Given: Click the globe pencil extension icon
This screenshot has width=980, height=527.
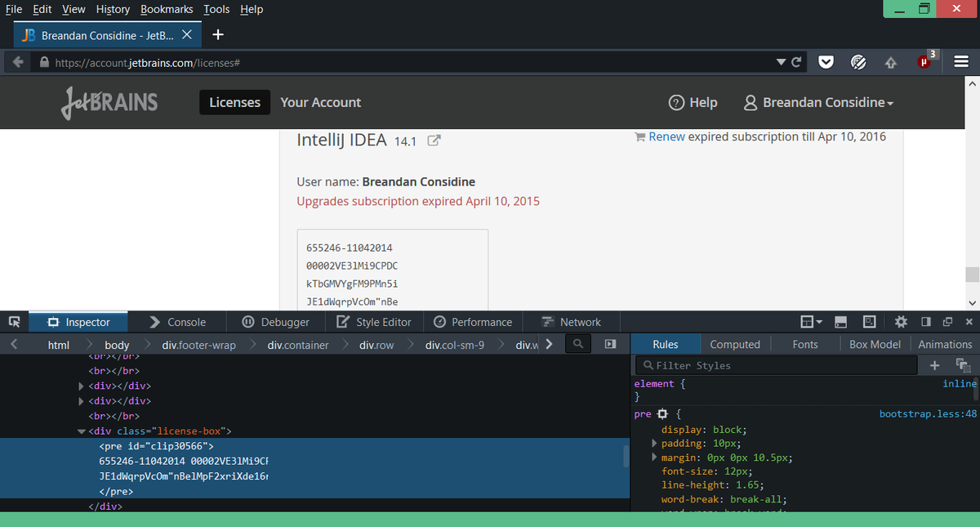Looking at the screenshot, I should tap(858, 62).
